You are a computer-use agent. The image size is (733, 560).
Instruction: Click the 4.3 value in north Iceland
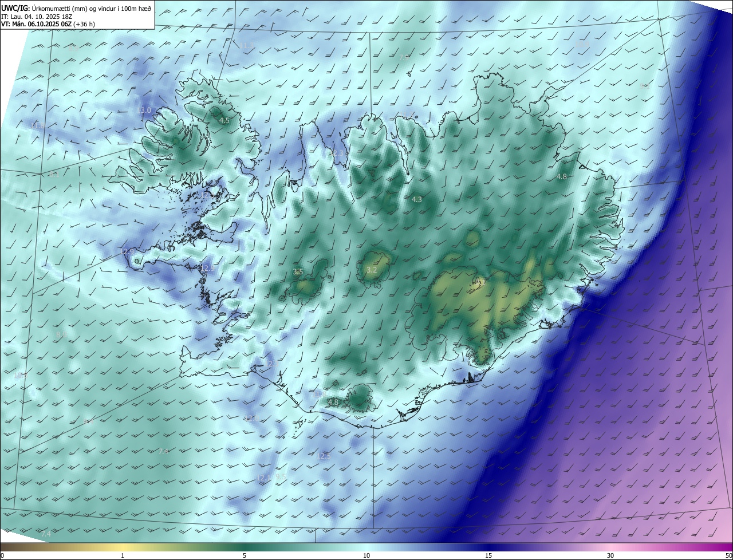click(x=417, y=199)
